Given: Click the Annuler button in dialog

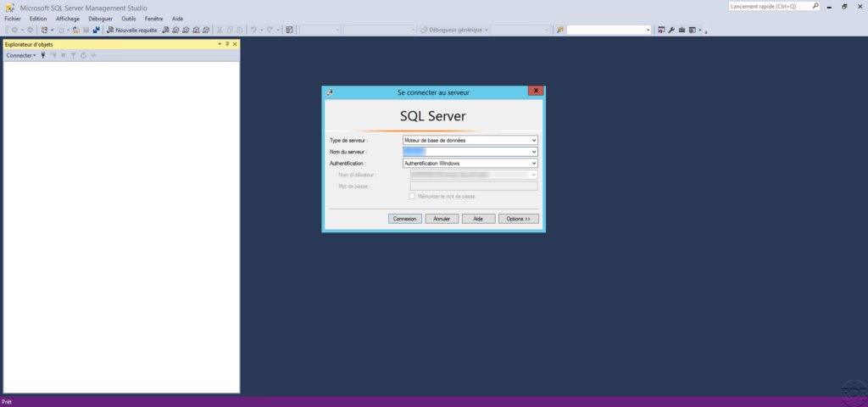Looking at the screenshot, I should point(442,219).
